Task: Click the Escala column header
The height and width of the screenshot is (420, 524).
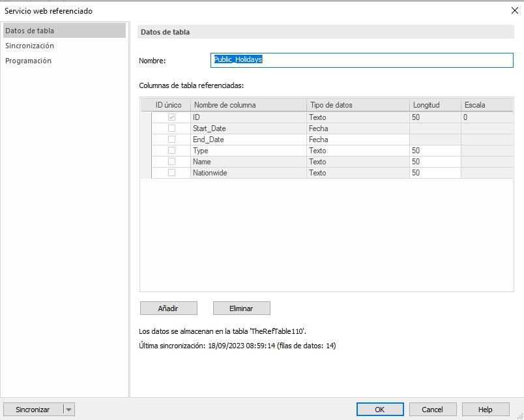Action: coord(487,105)
